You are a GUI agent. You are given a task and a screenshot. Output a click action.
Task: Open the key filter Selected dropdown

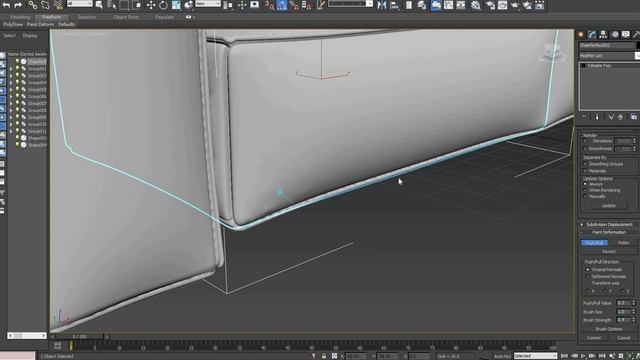pos(535,356)
